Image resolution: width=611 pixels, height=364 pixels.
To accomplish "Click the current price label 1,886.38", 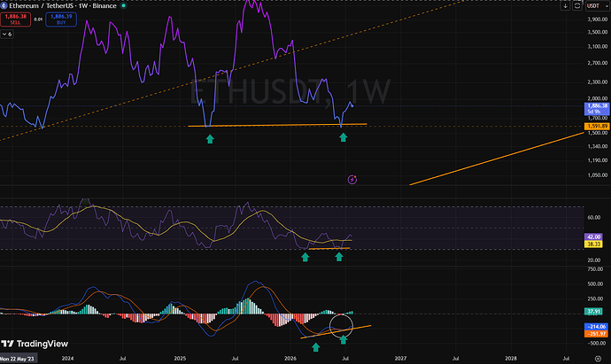I will coord(598,108).
